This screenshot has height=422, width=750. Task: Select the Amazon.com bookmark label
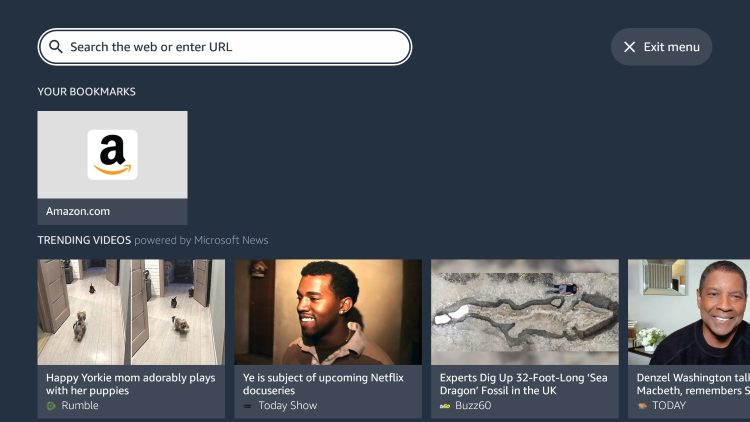tap(78, 211)
